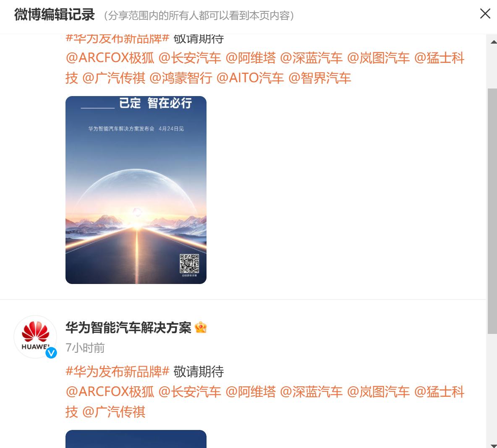Click the scrollbar up arrow
497x448 pixels.
[493, 42]
